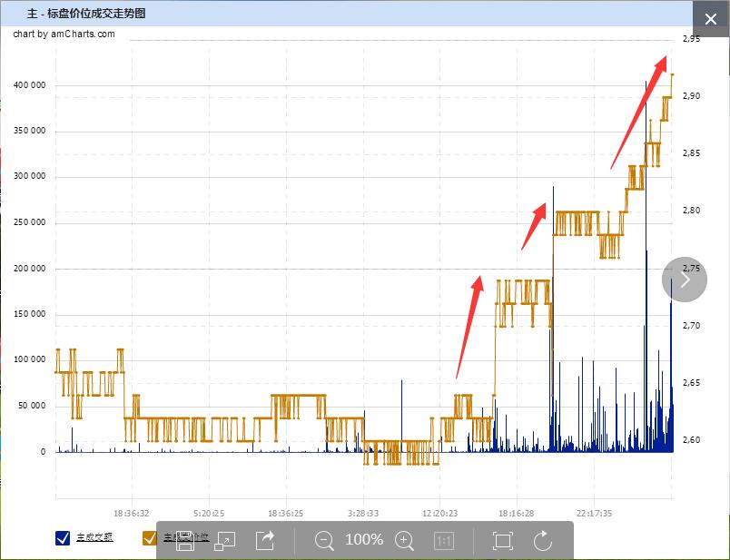The width and height of the screenshot is (730, 560).
Task: Click the 1:1 actual size icon
Action: pyautogui.click(x=444, y=541)
